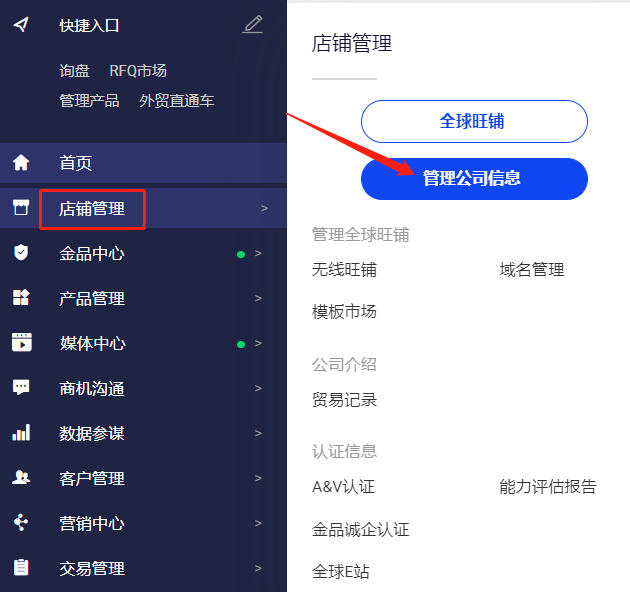Click the chat bubble icon for 商机沟通
630x592 pixels.
(x=21, y=388)
